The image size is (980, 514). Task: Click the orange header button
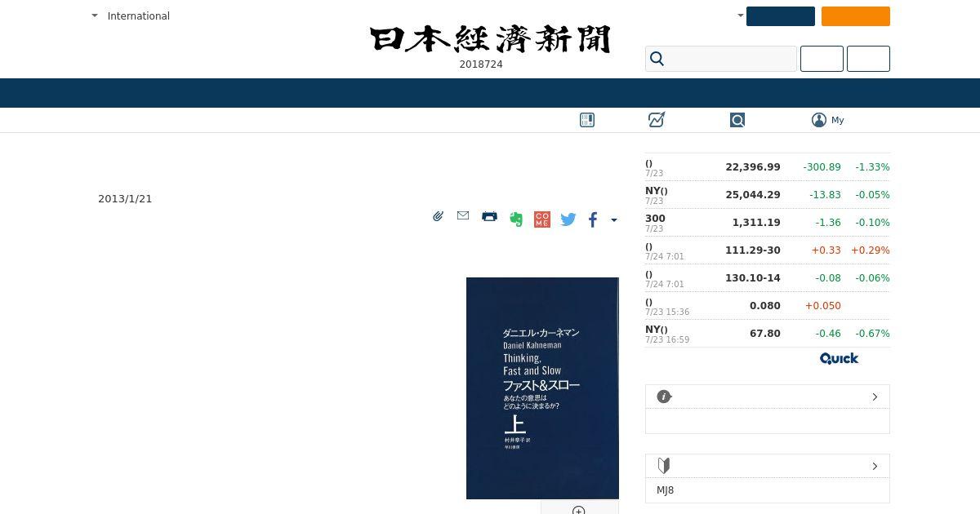coord(856,16)
